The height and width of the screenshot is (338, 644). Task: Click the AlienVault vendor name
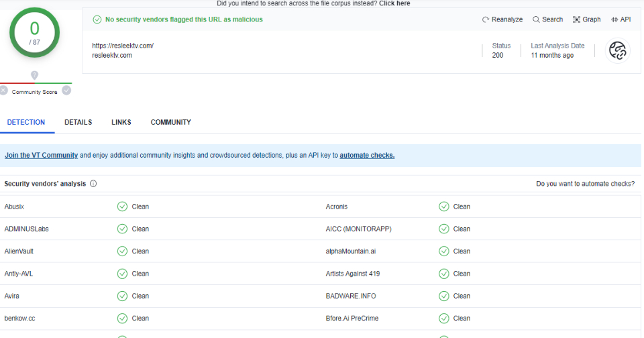[19, 251]
